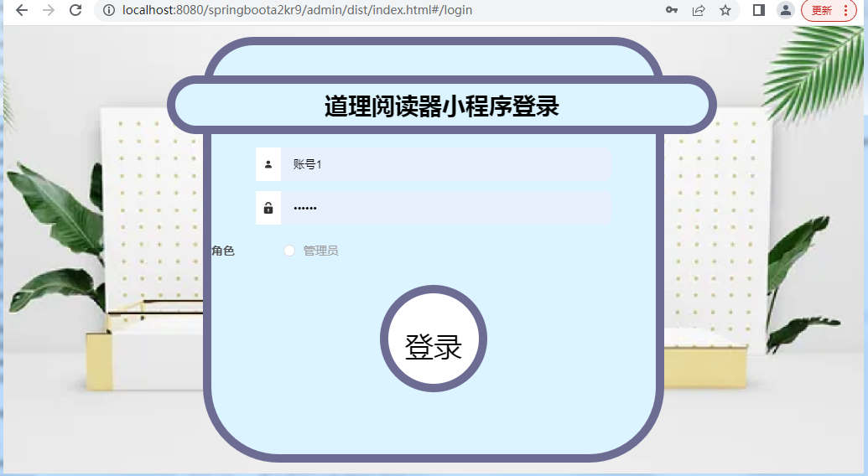Open saved passwords key icon

(x=672, y=10)
